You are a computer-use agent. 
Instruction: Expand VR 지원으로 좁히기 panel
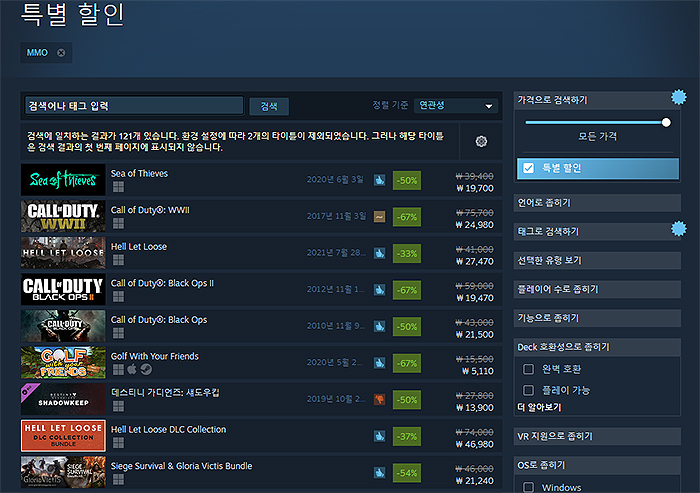(597, 436)
